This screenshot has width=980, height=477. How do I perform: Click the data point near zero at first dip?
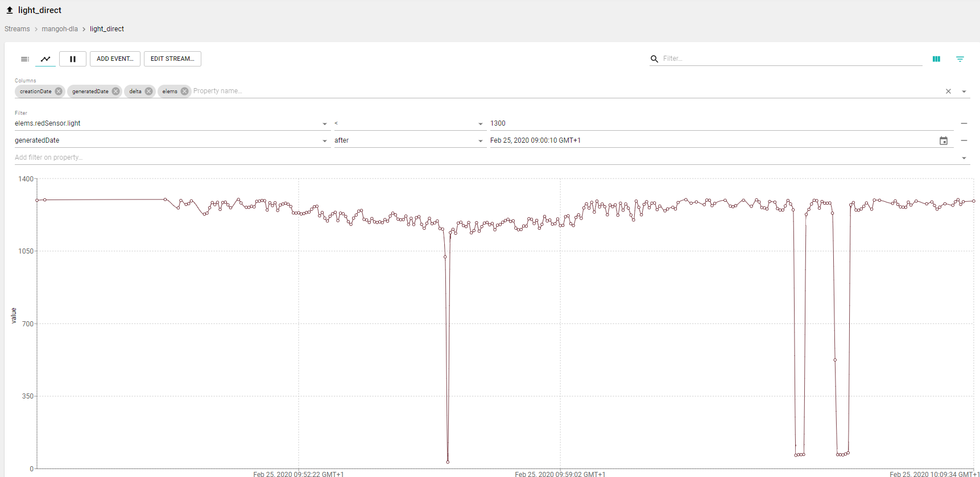448,462
